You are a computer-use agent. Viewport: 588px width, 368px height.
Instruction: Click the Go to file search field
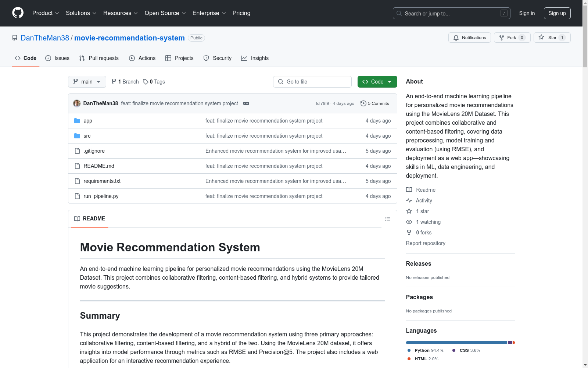click(312, 82)
